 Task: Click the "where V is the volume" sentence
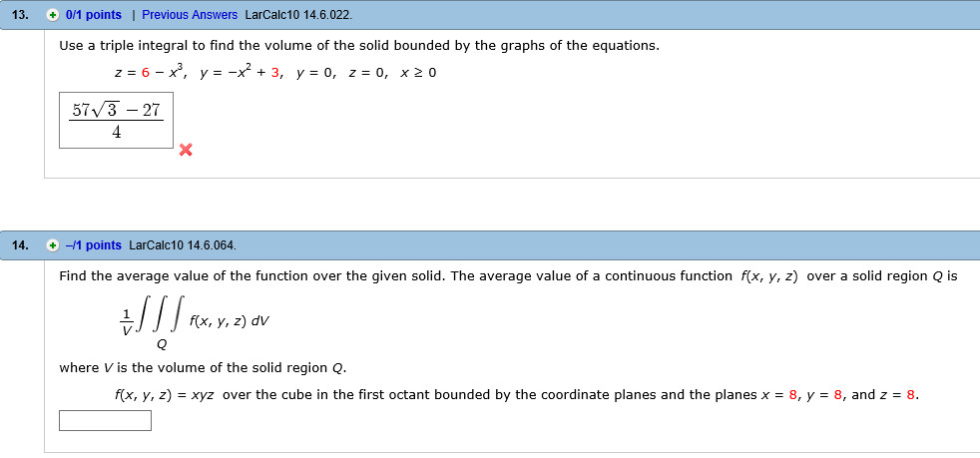pyautogui.click(x=203, y=368)
